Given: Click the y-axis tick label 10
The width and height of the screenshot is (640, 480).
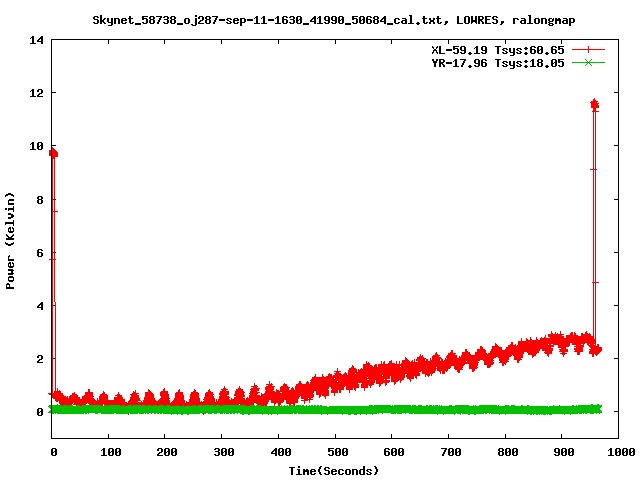Looking at the screenshot, I should coord(36,146).
